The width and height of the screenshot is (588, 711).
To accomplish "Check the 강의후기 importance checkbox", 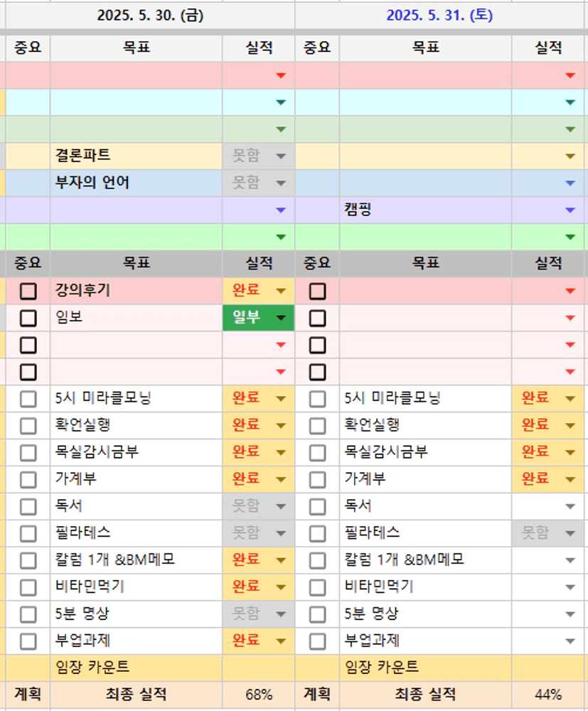I will (28, 291).
